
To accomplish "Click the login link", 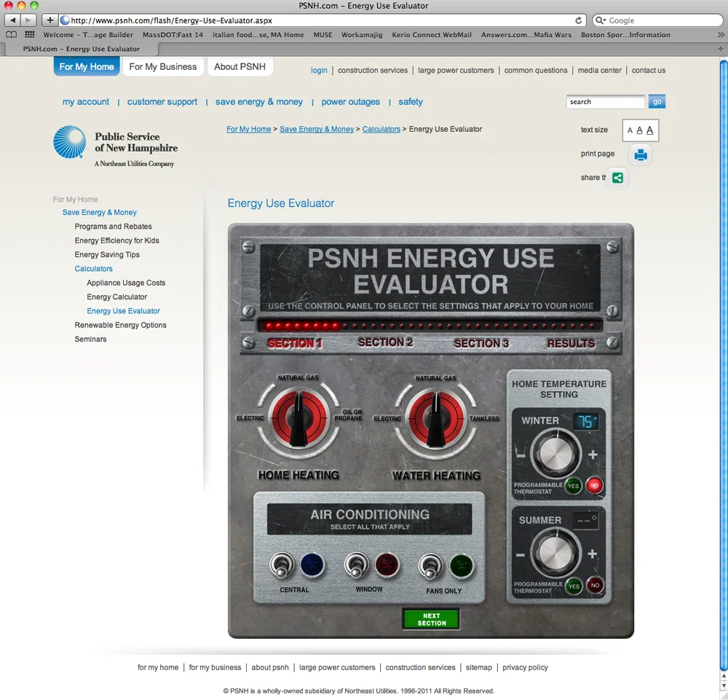I will pyautogui.click(x=319, y=70).
